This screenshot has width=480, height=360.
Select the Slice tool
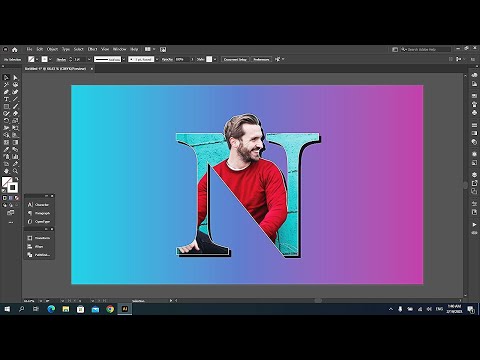click(15, 164)
